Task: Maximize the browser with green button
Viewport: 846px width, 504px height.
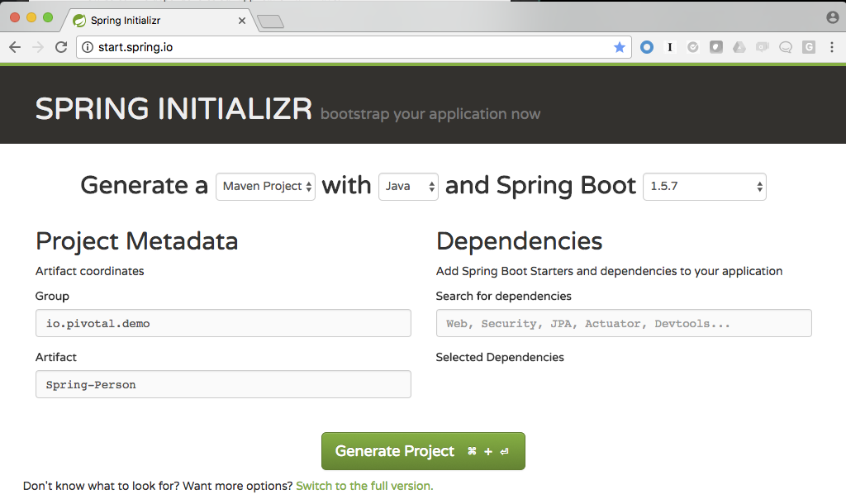Action: pos(48,18)
